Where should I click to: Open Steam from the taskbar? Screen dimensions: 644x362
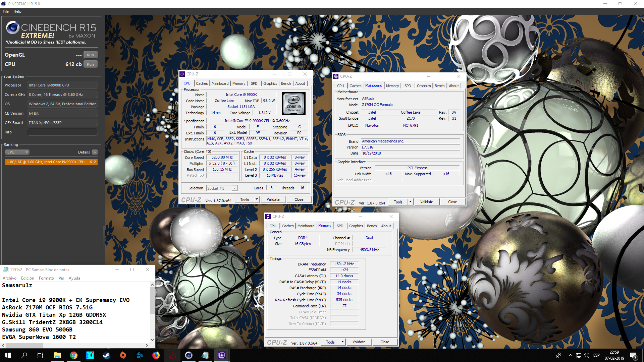(106, 355)
